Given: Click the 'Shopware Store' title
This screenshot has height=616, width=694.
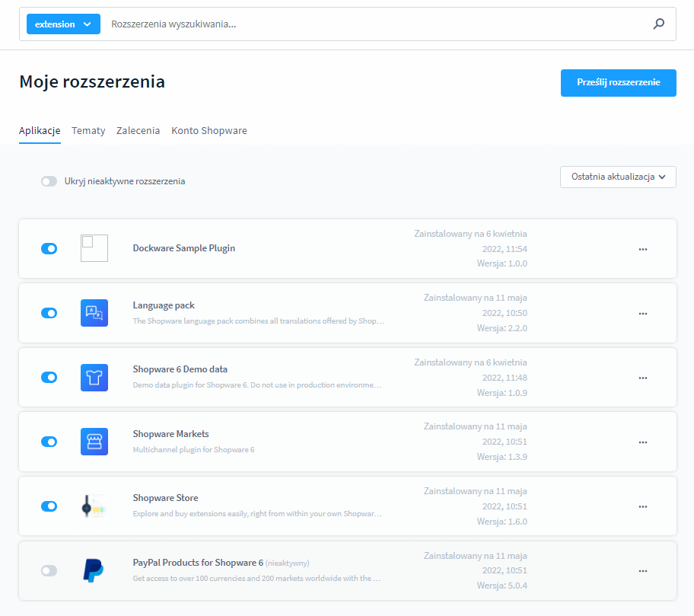Looking at the screenshot, I should [166, 498].
